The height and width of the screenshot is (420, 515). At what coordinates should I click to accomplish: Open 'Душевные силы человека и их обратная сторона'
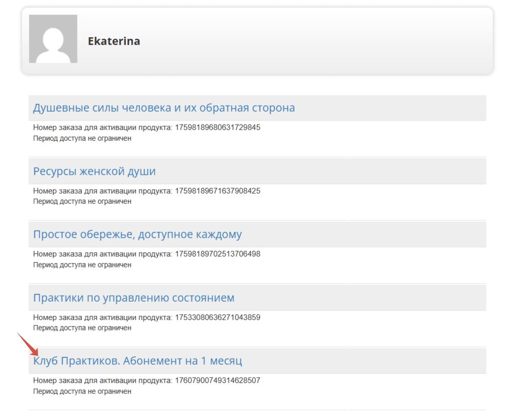(163, 108)
